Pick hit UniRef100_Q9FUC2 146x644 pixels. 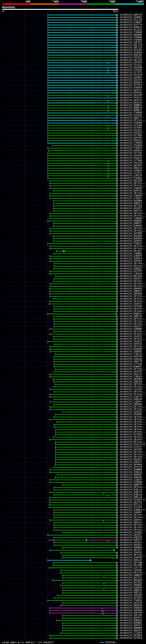[x=131, y=42]
